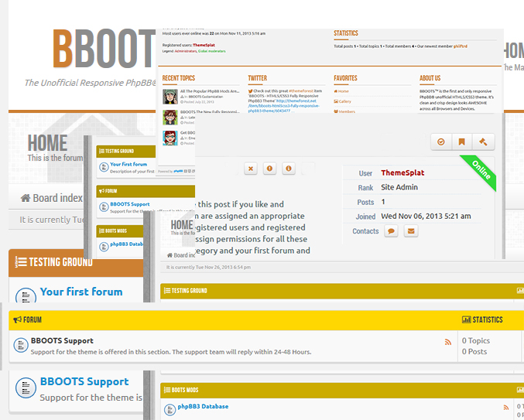The height and width of the screenshot is (420, 524).
Task: Click the forum icon beside Your first forum
Action: [26, 296]
